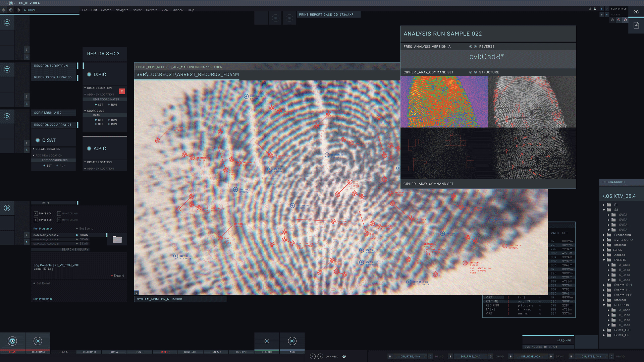This screenshot has width=644, height=362.
Task: Click the PEAK A button in bottom bar
Action: tap(63, 352)
